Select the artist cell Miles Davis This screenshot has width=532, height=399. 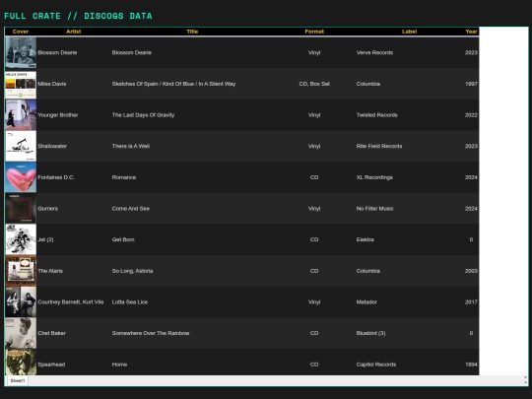click(52, 84)
